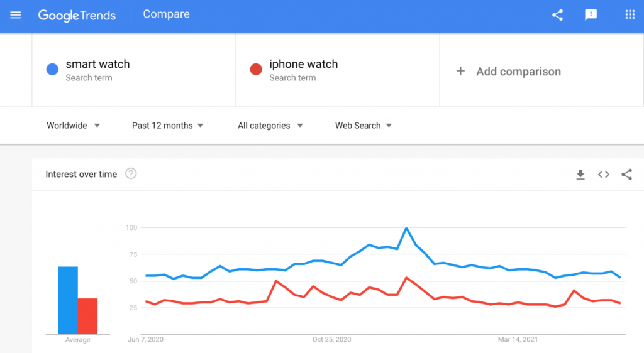Screen dimensions: 644x353
Task: Edit the iphone watch search term
Action: click(304, 64)
